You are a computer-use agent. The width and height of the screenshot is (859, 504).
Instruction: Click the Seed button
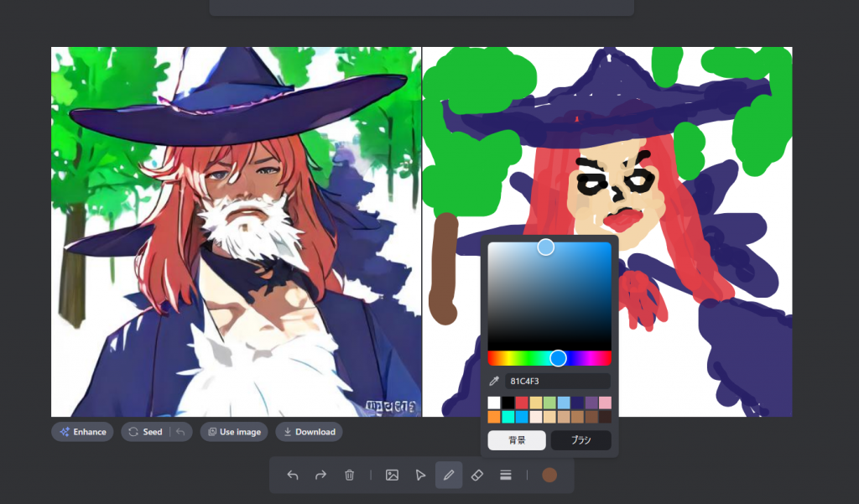[x=144, y=432]
